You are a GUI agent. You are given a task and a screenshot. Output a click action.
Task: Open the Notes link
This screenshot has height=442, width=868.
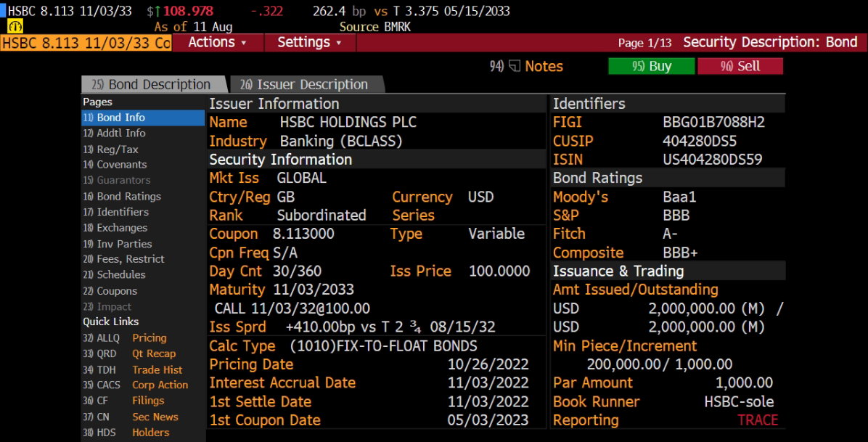point(544,67)
